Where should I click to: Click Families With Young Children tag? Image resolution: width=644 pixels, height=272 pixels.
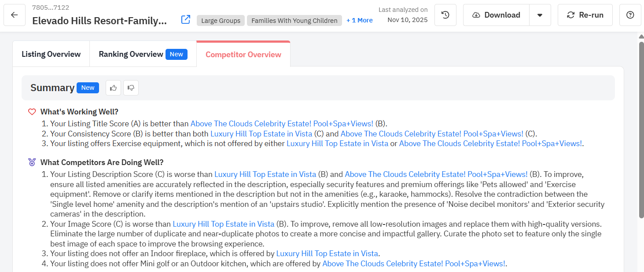point(294,20)
